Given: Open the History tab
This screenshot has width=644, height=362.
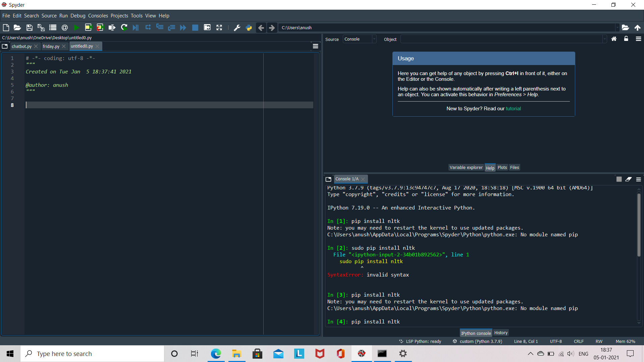Looking at the screenshot, I should click(x=501, y=333).
